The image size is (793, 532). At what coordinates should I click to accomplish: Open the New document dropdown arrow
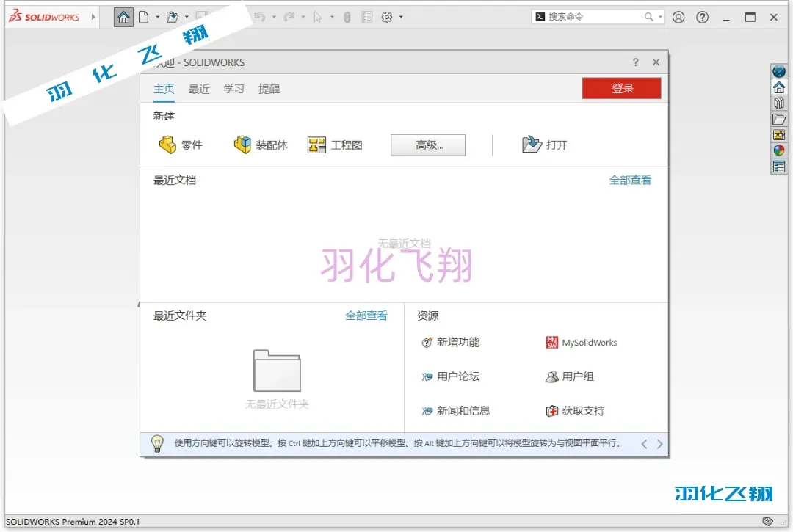(157, 17)
